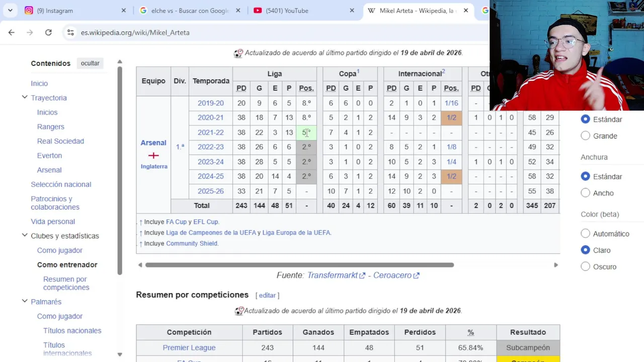Jump to Títulos nacionales entry
This screenshot has width=644, height=362.
(72, 331)
